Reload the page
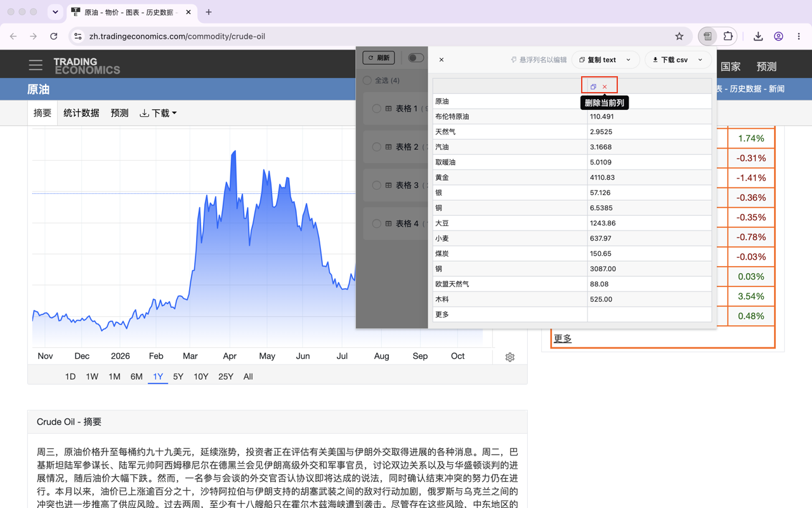The height and width of the screenshot is (508, 812). pyautogui.click(x=54, y=36)
